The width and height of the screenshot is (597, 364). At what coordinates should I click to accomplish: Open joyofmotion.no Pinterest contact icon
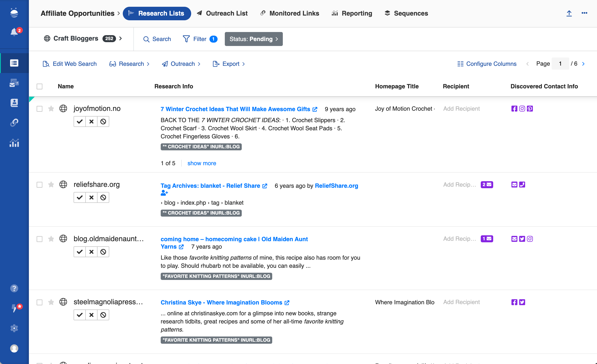530,109
